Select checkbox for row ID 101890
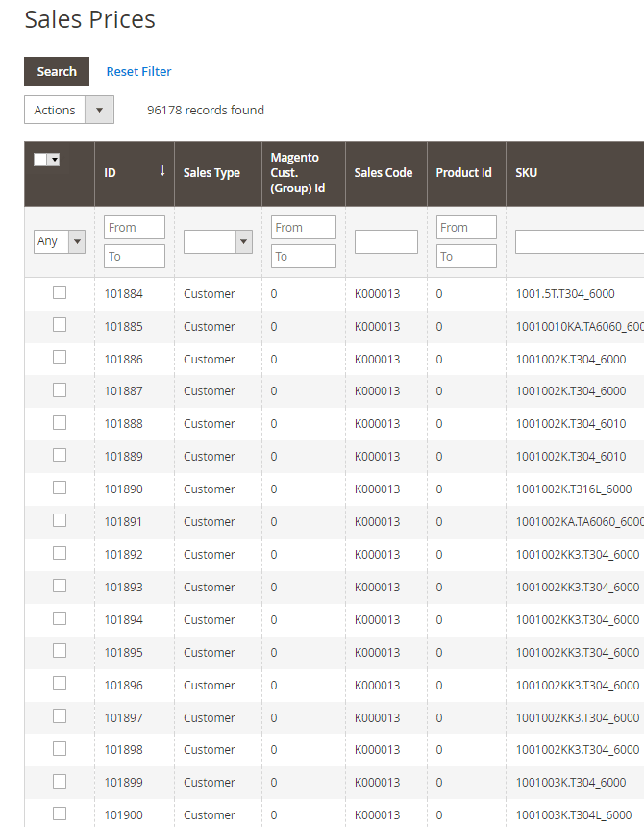644x827 pixels. [x=60, y=488]
